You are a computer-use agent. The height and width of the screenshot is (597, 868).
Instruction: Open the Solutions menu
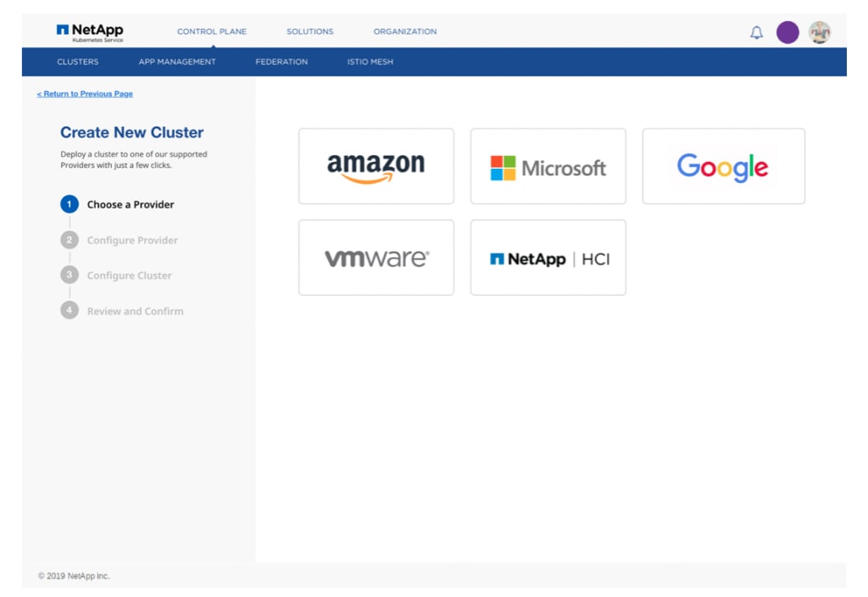pyautogui.click(x=309, y=32)
